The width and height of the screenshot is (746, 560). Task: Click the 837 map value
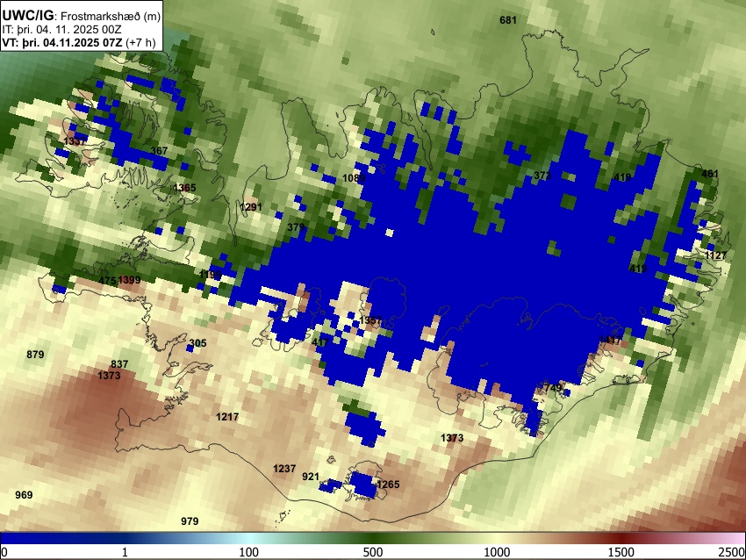[119, 364]
